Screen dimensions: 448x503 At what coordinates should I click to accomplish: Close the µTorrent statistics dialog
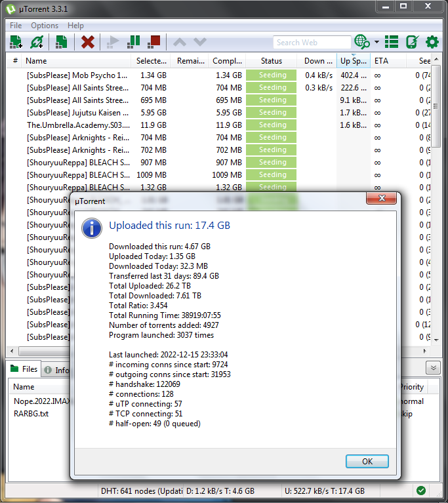click(x=382, y=198)
